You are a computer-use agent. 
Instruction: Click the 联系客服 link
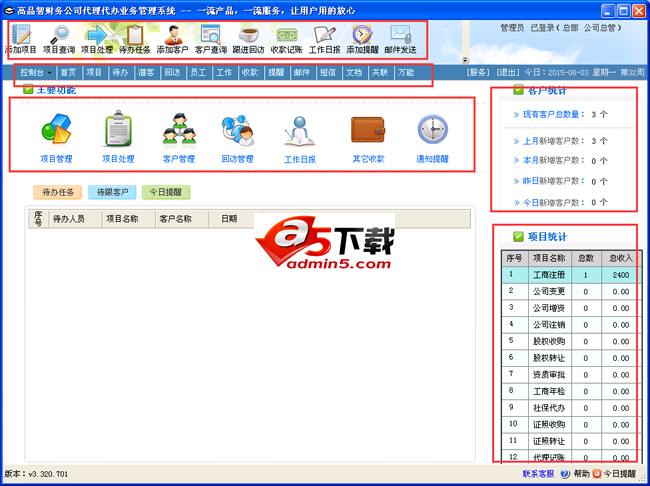coord(538,474)
